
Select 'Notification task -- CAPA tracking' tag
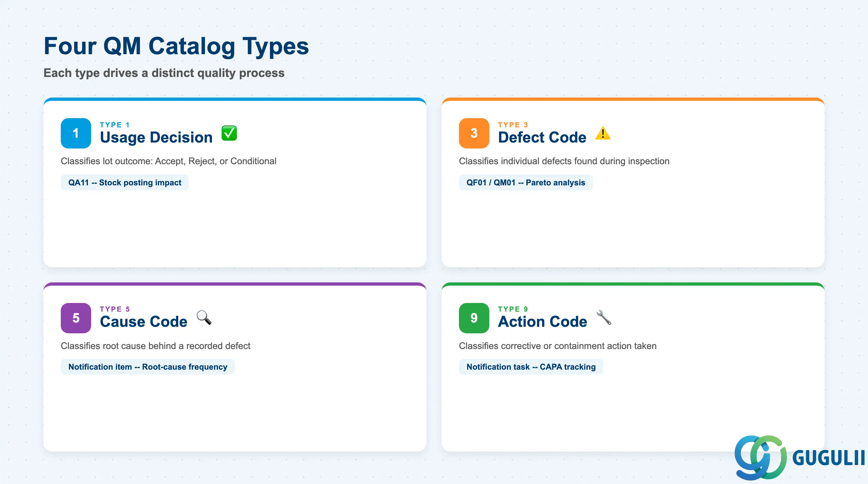[x=531, y=367]
